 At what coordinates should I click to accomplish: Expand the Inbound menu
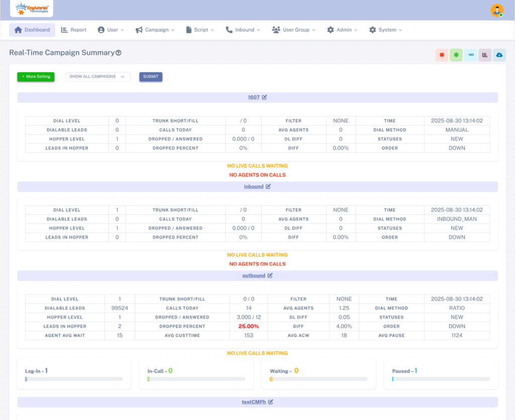click(x=243, y=30)
